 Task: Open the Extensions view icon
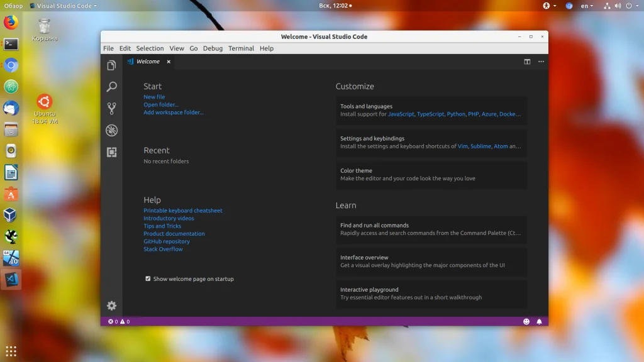[111, 152]
